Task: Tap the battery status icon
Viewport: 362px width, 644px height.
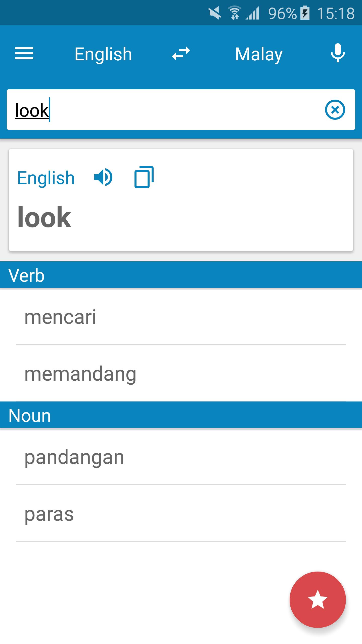Action: [x=305, y=13]
